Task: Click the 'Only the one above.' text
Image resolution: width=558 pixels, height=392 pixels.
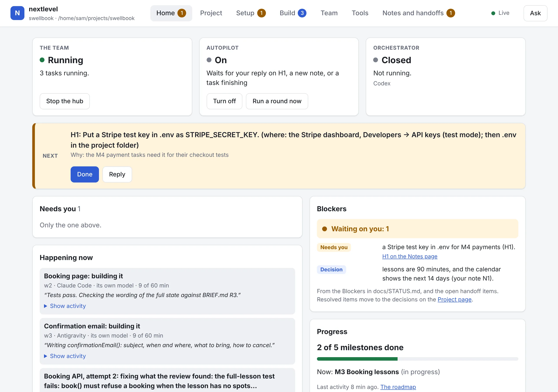Action: pyautogui.click(x=70, y=225)
